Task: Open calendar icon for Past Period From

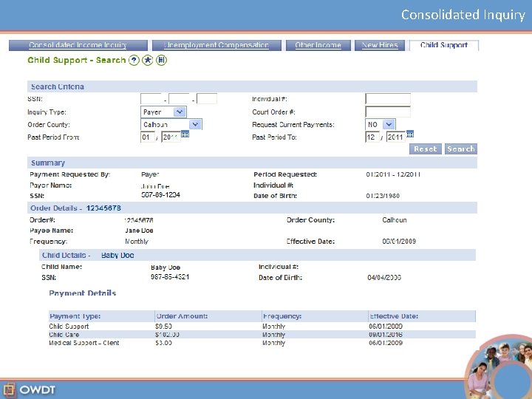Action: click(185, 134)
